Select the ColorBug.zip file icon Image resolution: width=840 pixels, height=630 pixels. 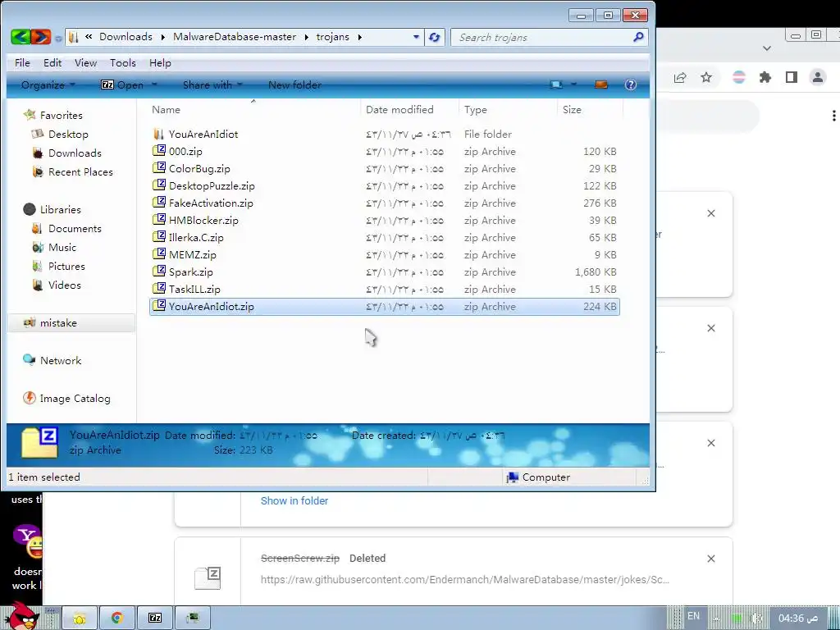(x=158, y=167)
